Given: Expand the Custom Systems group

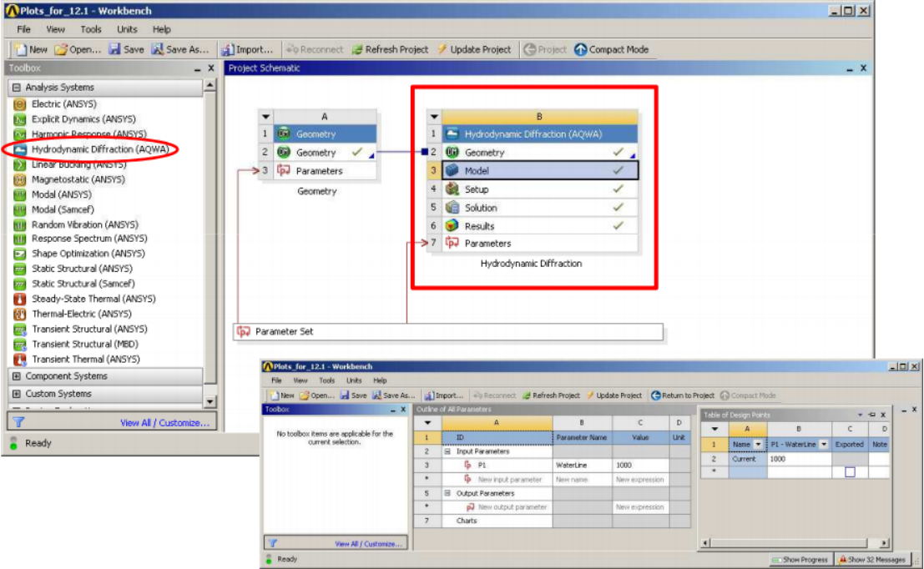Looking at the screenshot, I should 17,394.
